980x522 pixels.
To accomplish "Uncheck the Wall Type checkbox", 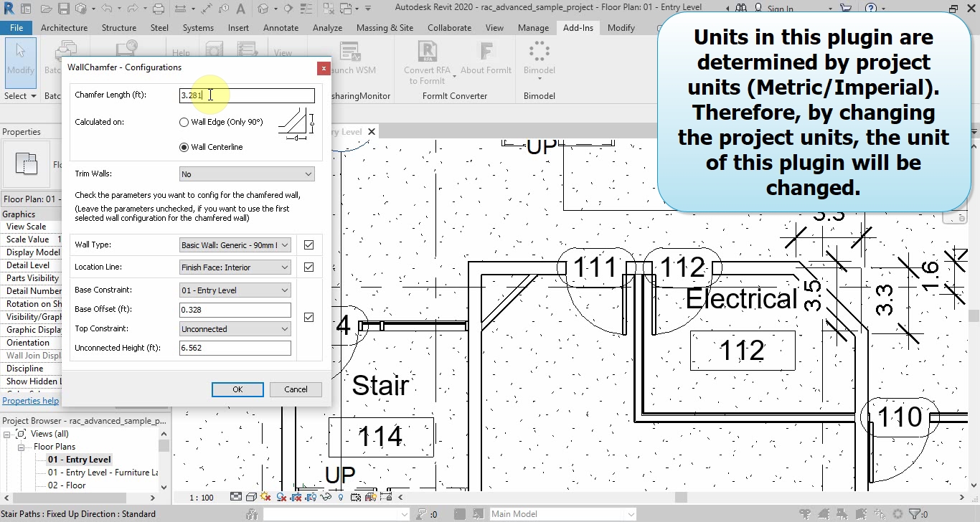I will [x=308, y=245].
